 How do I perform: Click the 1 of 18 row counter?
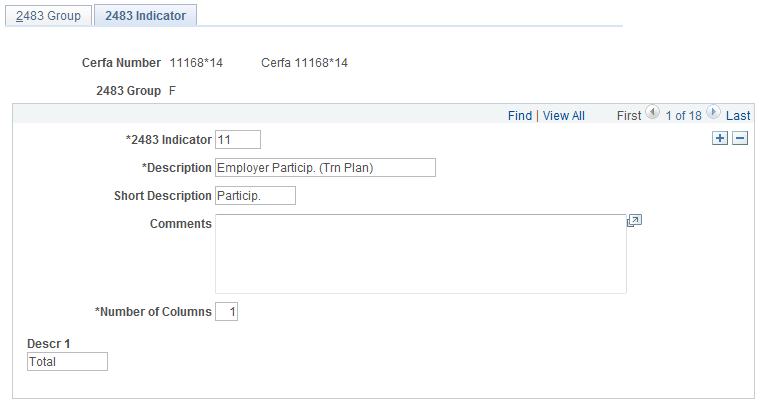[x=683, y=116]
